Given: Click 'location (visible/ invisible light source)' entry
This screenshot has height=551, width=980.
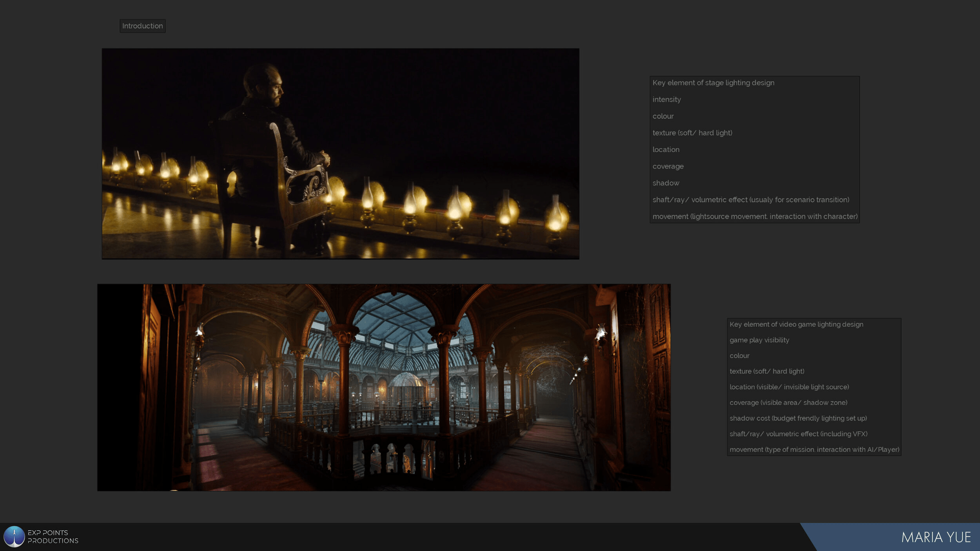Looking at the screenshot, I should pyautogui.click(x=789, y=387).
